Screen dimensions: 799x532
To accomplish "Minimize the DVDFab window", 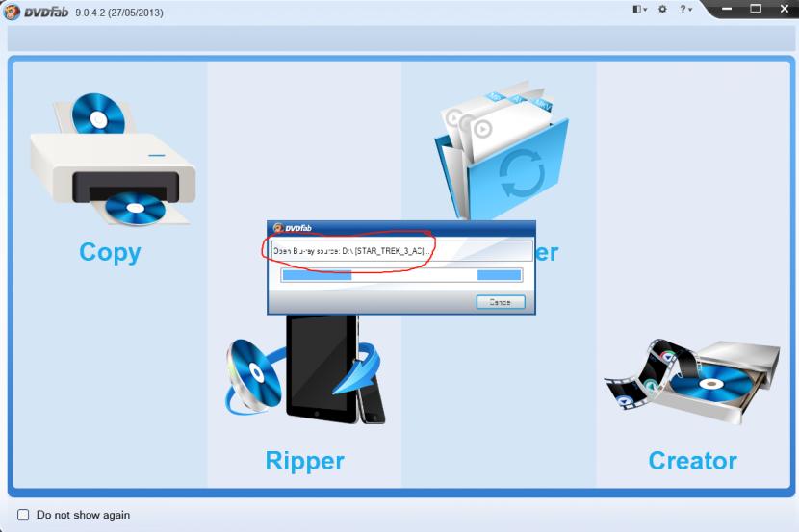I will [x=727, y=9].
